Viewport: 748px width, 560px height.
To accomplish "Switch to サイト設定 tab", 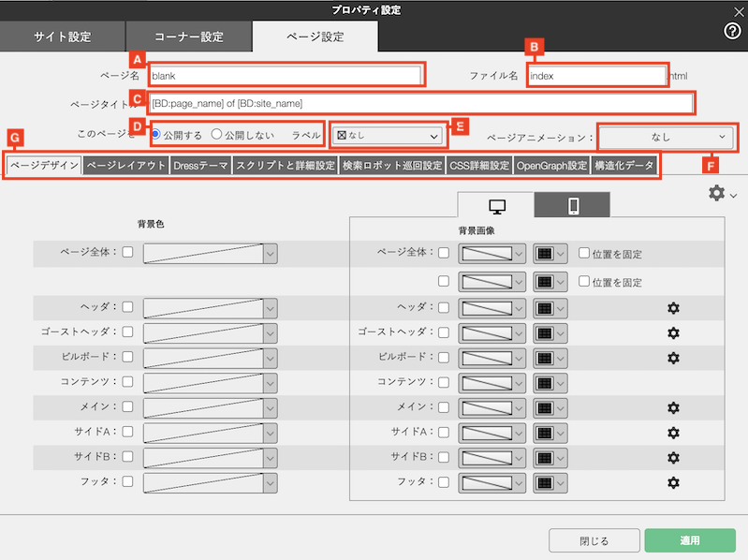I will pyautogui.click(x=63, y=37).
